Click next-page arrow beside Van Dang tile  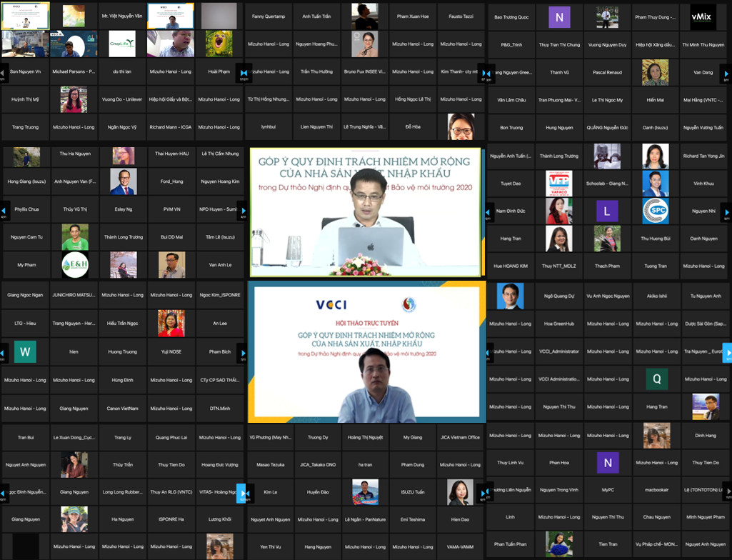[x=726, y=73]
